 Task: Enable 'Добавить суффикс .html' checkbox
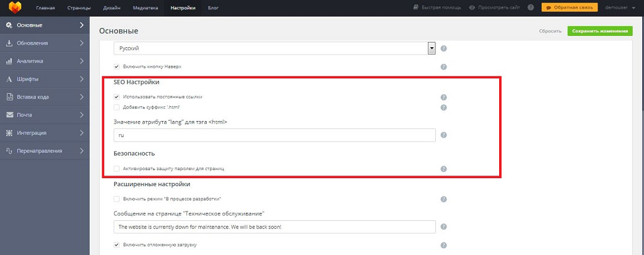click(116, 107)
